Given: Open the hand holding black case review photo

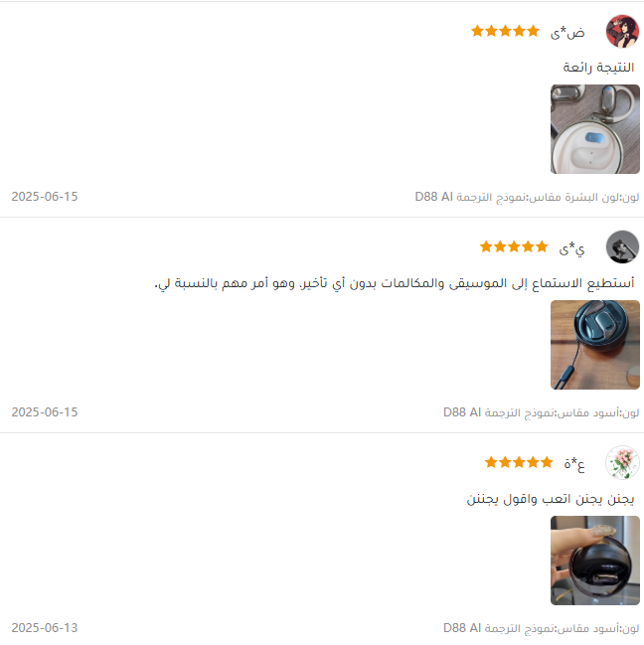Looking at the screenshot, I should coord(595,561).
